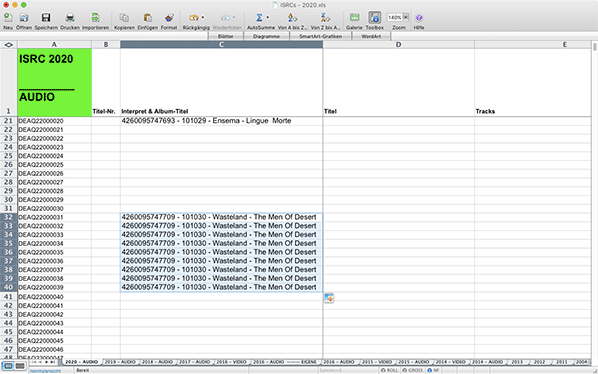Switch to the 2016 - VIDEO sheet tab
The image size is (598, 374).
pos(231,362)
